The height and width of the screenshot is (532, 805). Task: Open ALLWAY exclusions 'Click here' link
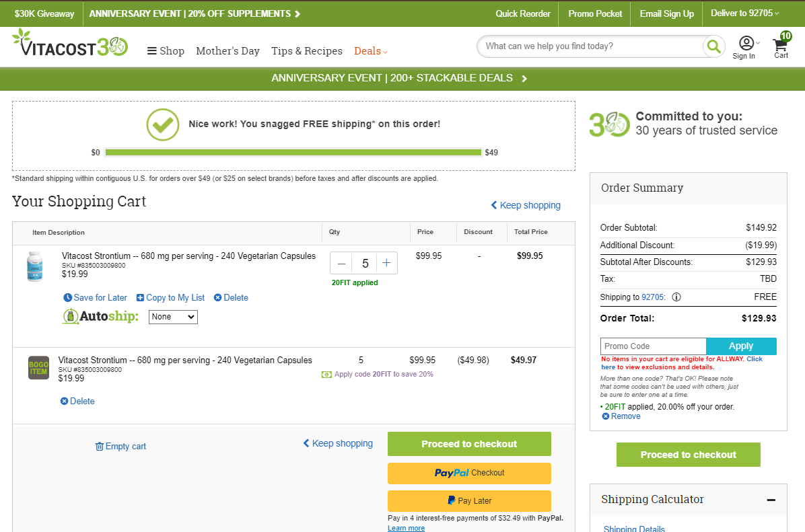click(x=682, y=363)
